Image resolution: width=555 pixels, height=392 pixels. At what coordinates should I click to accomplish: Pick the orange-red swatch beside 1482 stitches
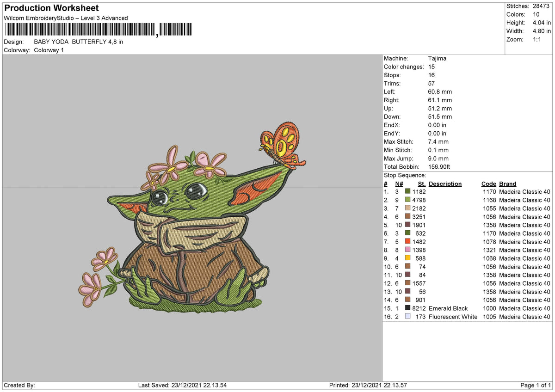tap(407, 242)
